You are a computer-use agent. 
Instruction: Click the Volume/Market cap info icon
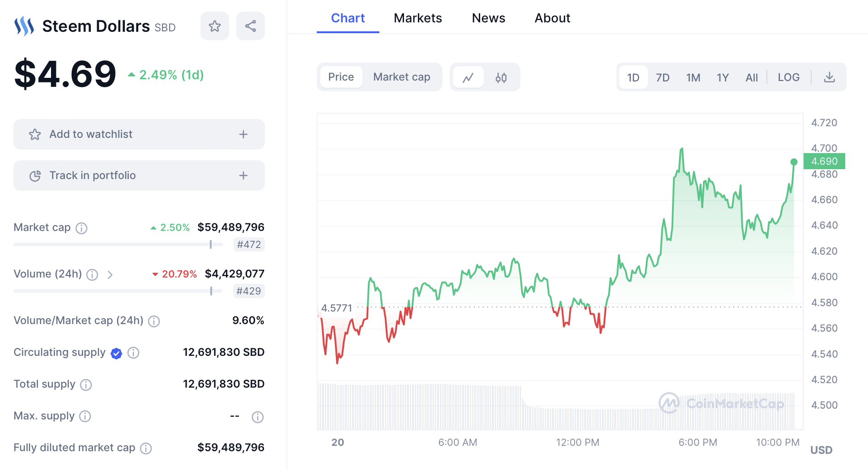pyautogui.click(x=154, y=321)
